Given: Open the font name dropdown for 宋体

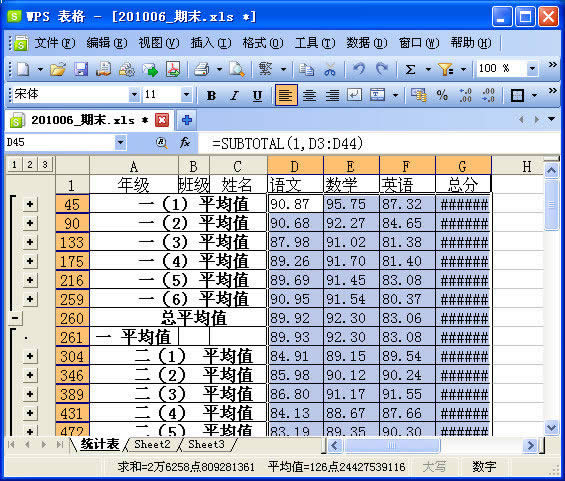Looking at the screenshot, I should tap(134, 95).
